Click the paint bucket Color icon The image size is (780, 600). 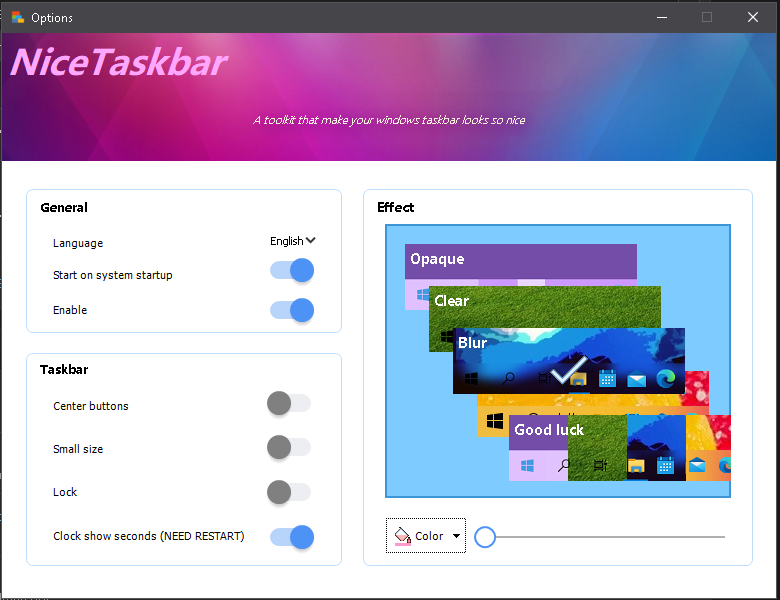click(402, 536)
